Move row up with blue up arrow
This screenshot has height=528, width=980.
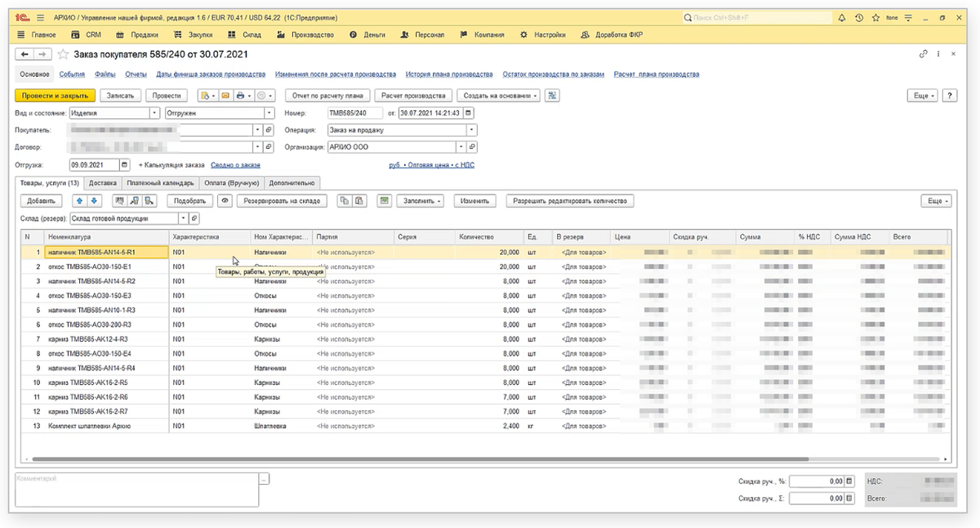79,200
